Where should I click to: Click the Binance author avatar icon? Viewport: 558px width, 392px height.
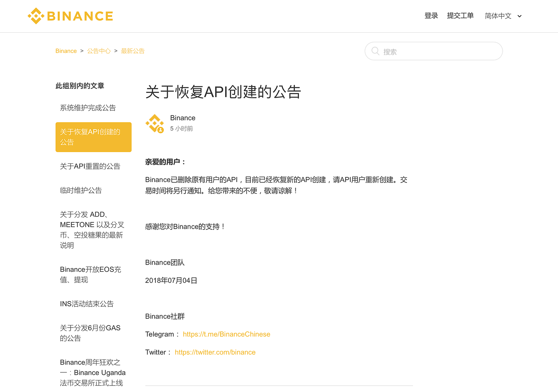point(155,123)
